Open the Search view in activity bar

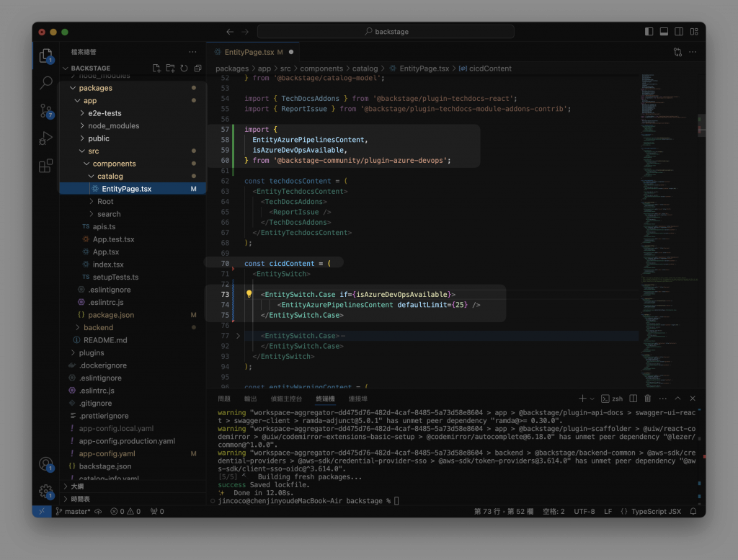45,83
